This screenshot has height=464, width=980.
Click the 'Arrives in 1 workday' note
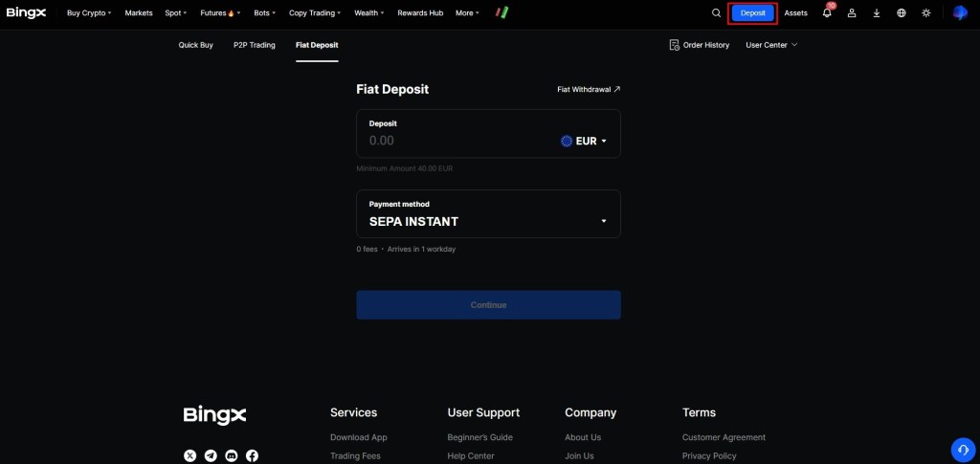coord(421,249)
